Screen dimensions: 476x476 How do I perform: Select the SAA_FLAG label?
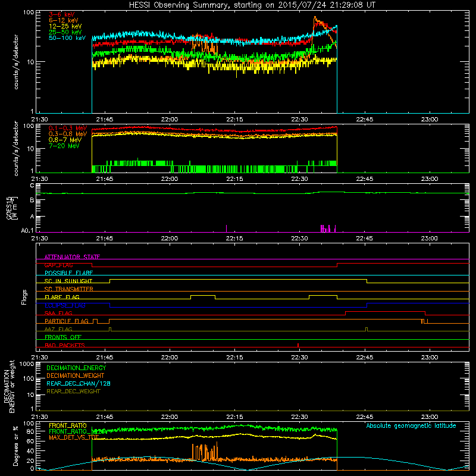pos(58,313)
